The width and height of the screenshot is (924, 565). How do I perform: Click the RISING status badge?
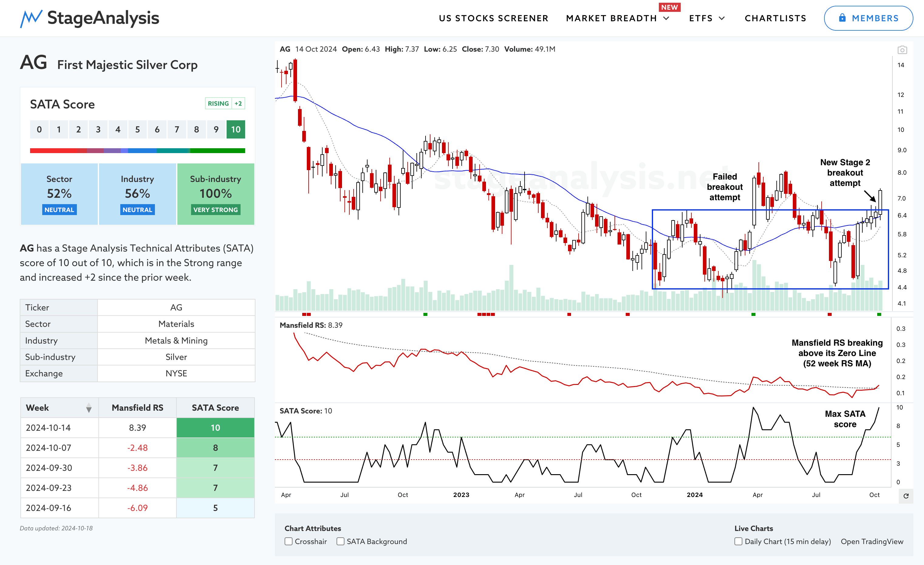click(218, 104)
